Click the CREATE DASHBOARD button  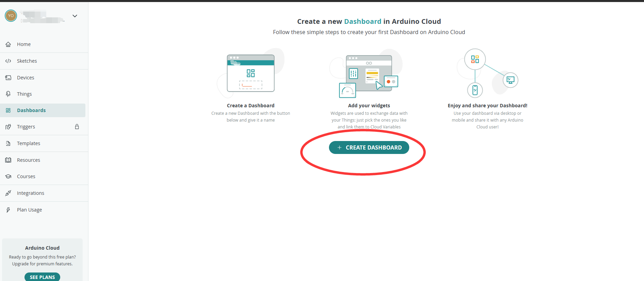369,147
